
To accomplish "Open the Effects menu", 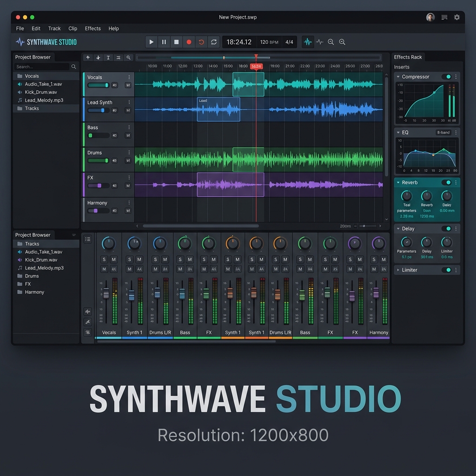I will (x=93, y=28).
